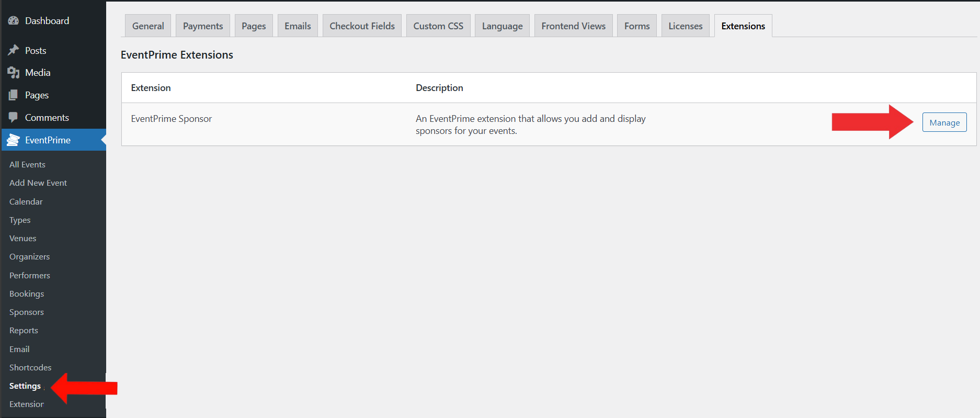Viewport: 980px width, 418px height.
Task: Switch to the Licenses tab
Action: (685, 26)
